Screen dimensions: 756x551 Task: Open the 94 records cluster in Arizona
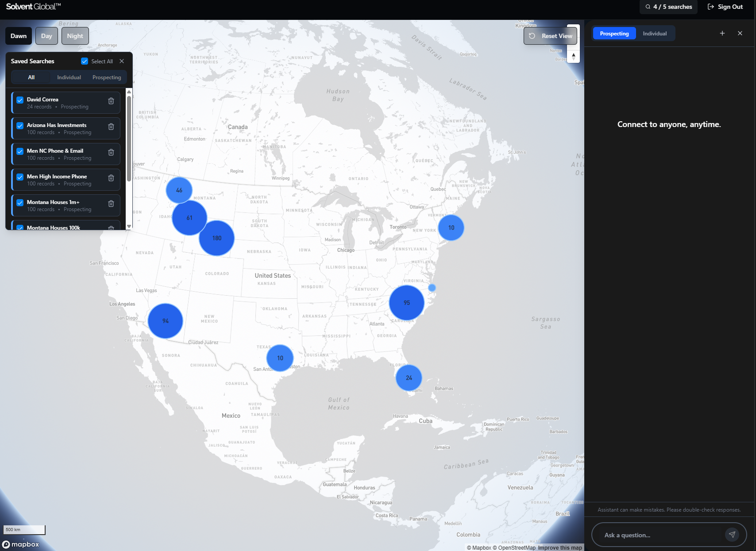click(x=166, y=321)
